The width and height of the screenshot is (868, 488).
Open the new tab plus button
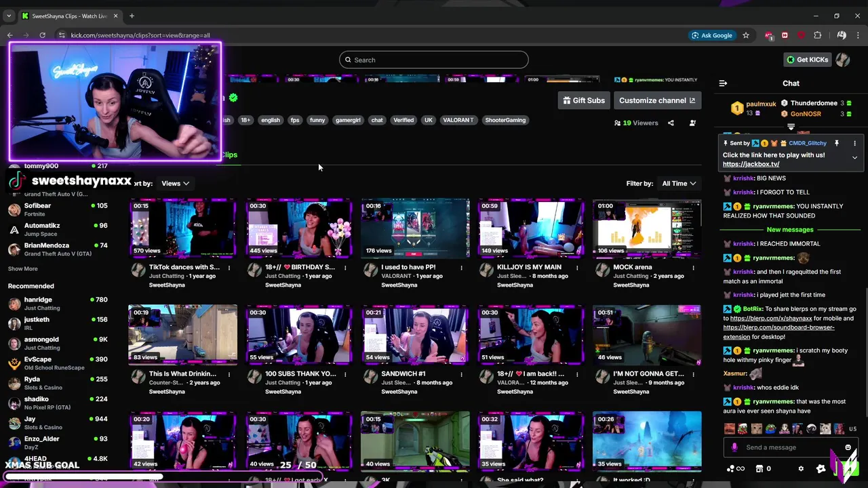(x=132, y=16)
